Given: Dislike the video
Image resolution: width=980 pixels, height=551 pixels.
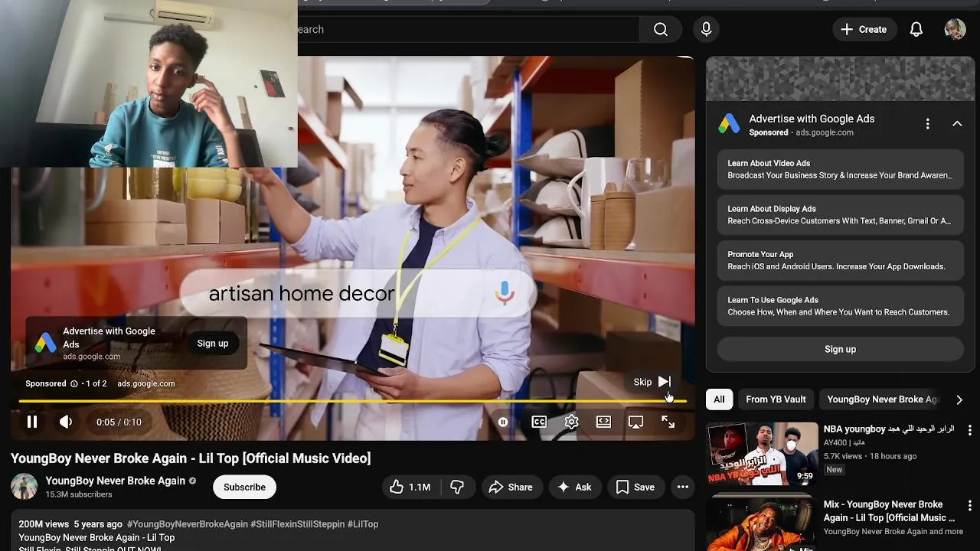Looking at the screenshot, I should 457,487.
